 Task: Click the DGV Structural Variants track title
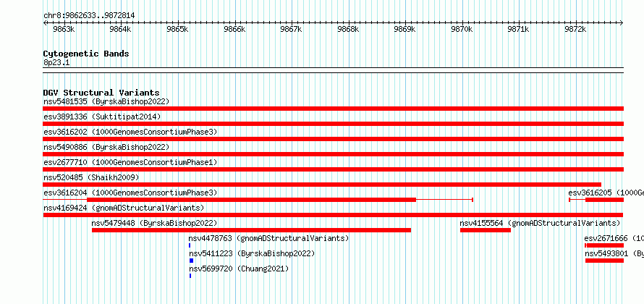point(101,93)
